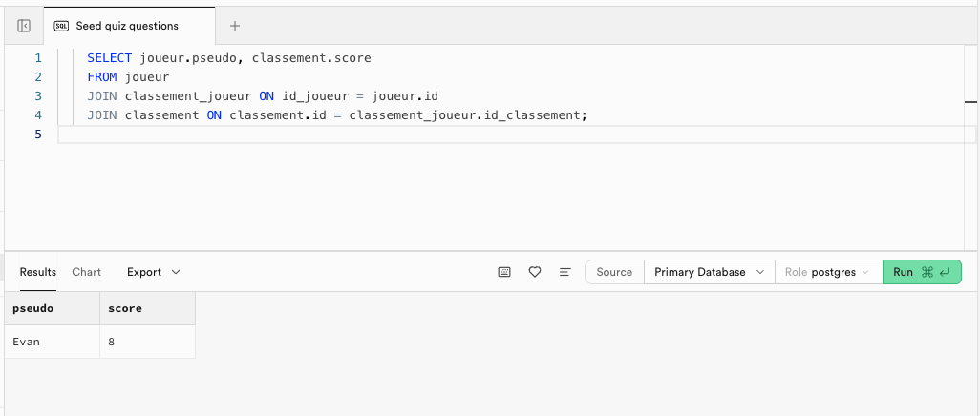This screenshot has height=416, width=980.
Task: Change the Role postgres selector
Action: coord(827,272)
